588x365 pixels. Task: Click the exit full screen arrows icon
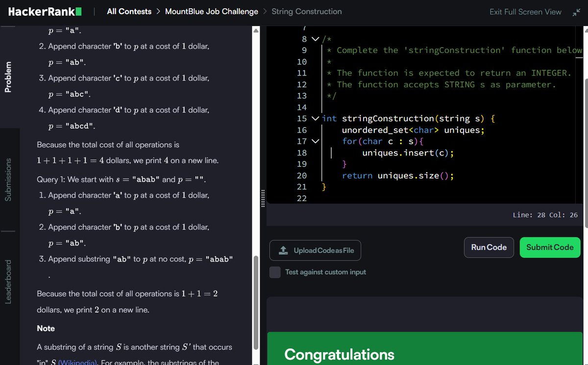point(576,12)
